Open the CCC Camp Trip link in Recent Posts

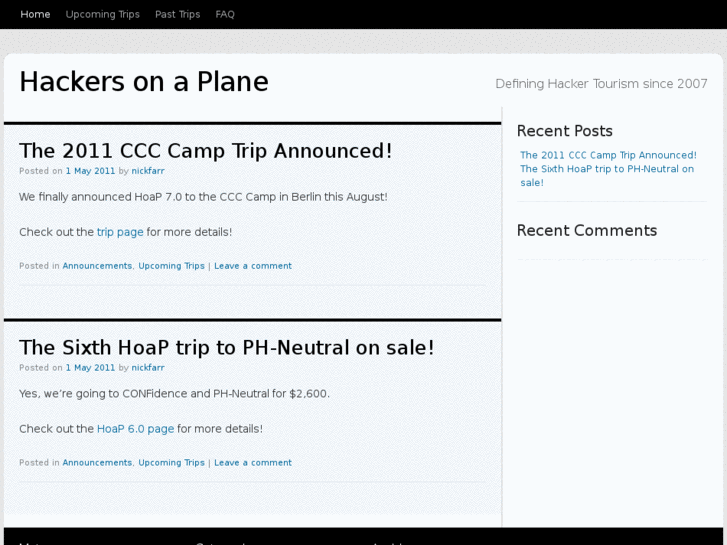click(608, 155)
